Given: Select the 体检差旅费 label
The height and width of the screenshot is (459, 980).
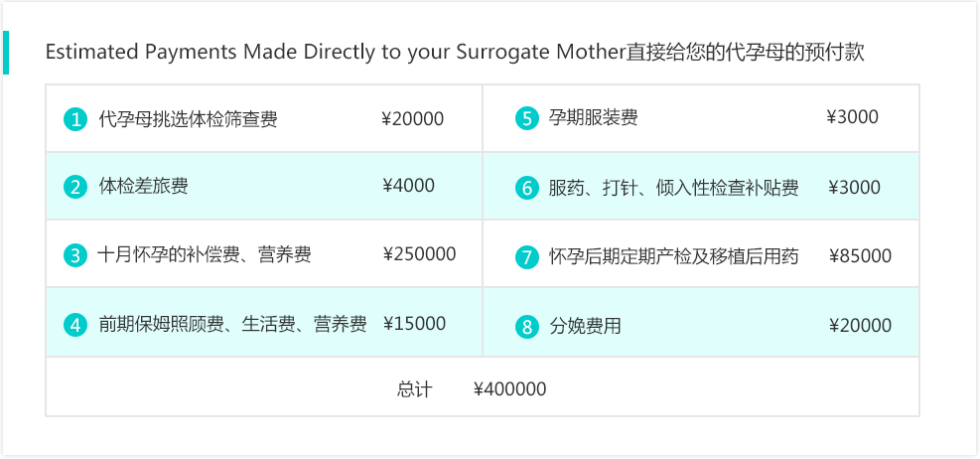Looking at the screenshot, I should (143, 187).
